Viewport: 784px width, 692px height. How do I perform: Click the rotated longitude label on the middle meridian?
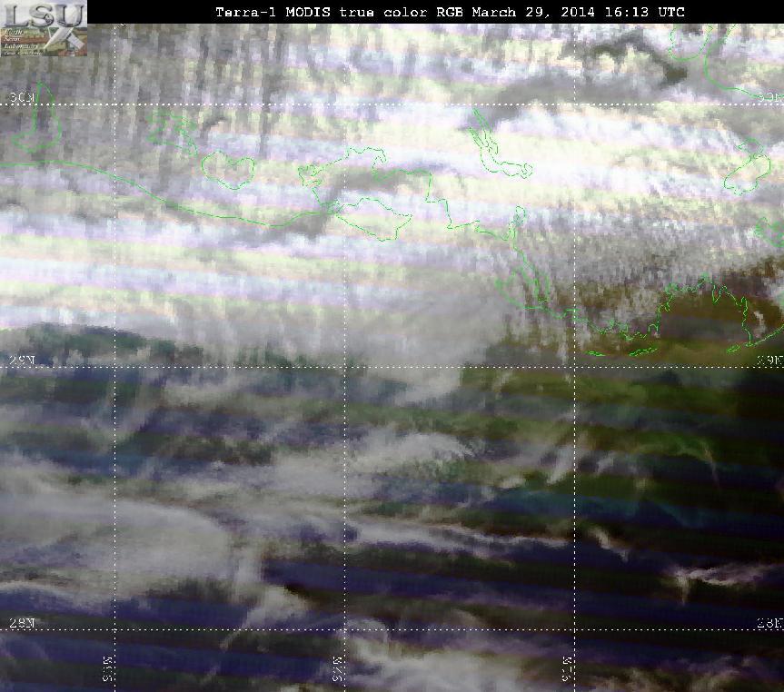[338, 669]
